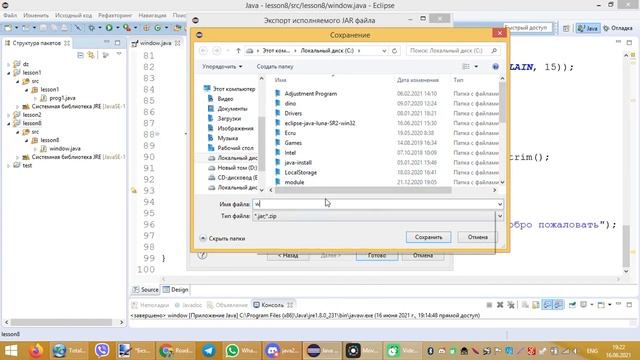Open dropdown arrow next to the Run icon
The width and height of the screenshot is (640, 360).
118,28
